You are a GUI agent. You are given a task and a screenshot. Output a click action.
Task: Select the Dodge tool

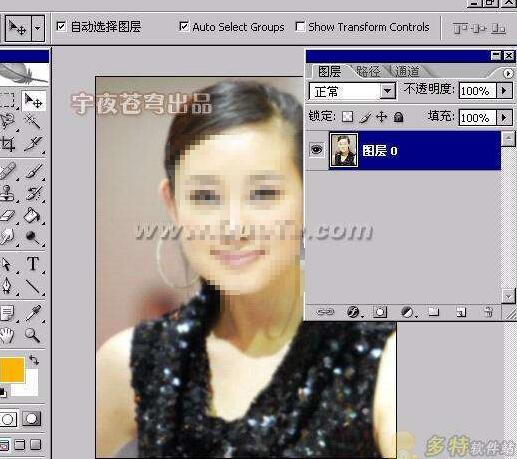(33, 237)
